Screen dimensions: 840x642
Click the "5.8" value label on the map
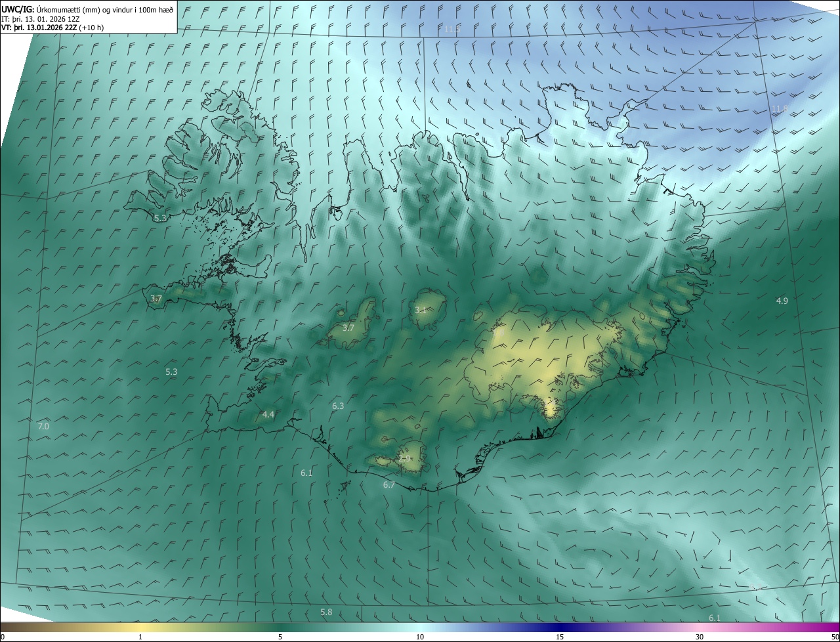[x=326, y=612]
